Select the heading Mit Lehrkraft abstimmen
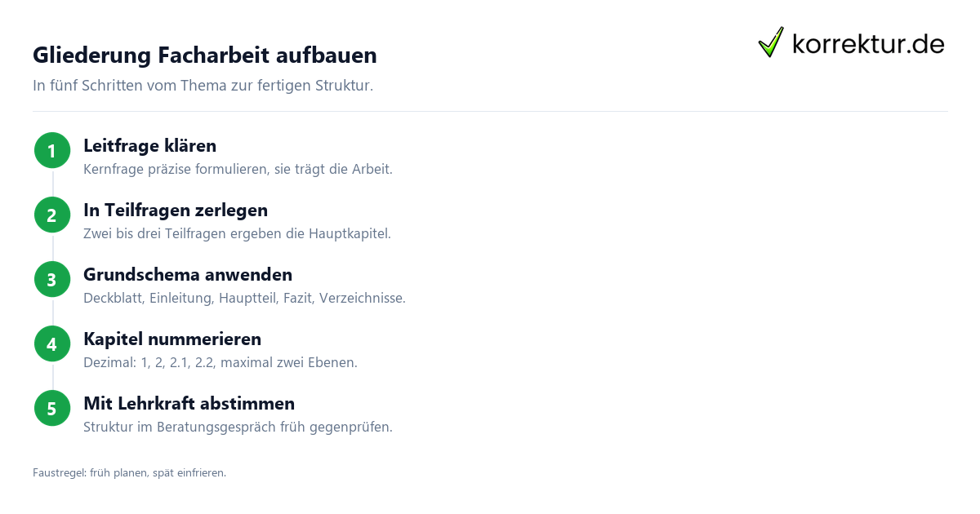 tap(189, 404)
